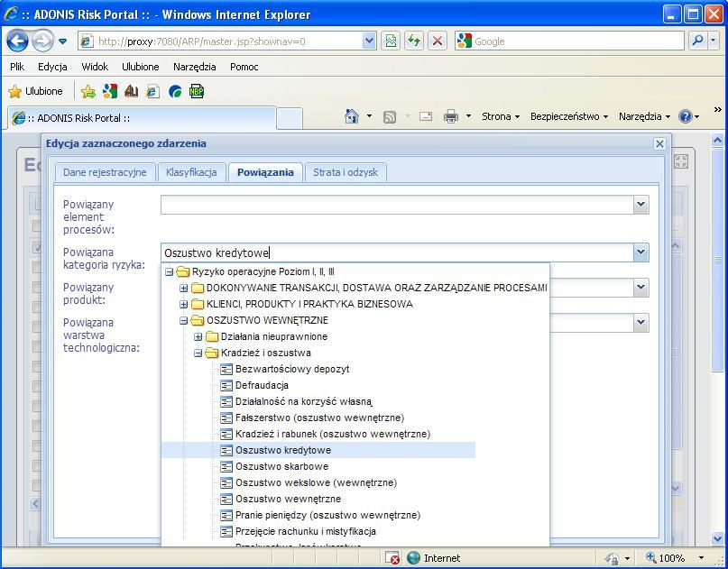Switch to the Dane rejestracyjne tab
Image resolution: width=728 pixels, height=569 pixels.
(105, 172)
